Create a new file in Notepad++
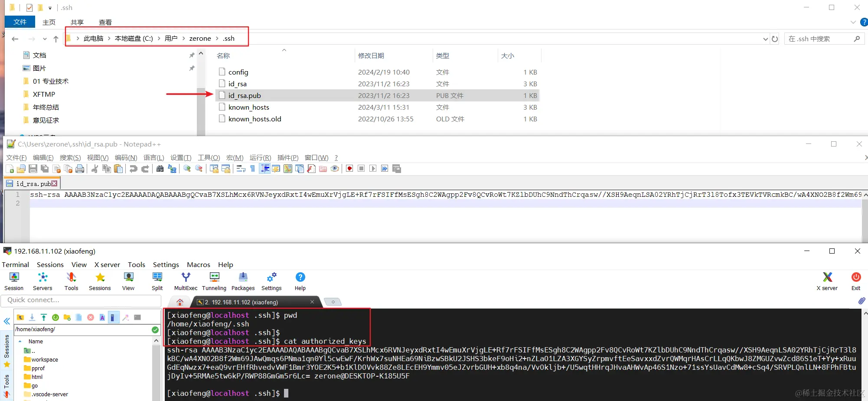Screen dimensions: 868x401 pos(10,169)
